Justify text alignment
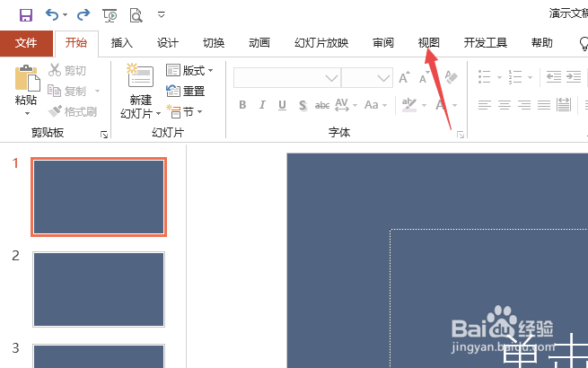Screen dimensions: 588x368 (x=544, y=105)
